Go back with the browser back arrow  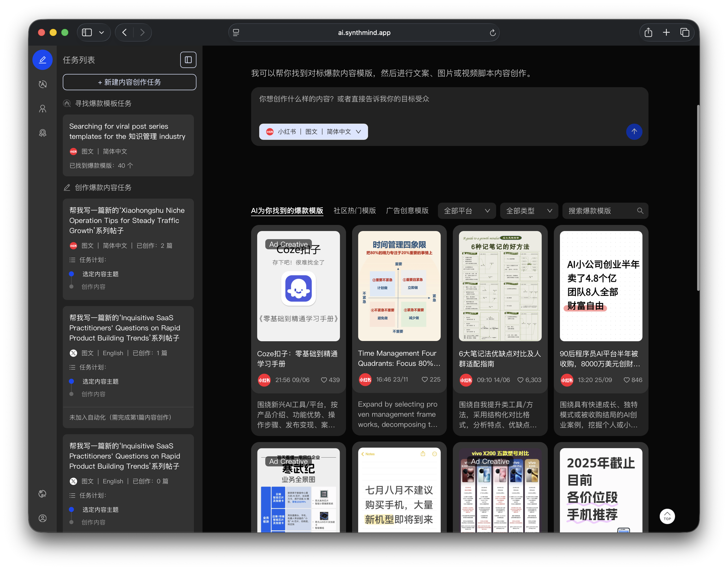tap(125, 32)
